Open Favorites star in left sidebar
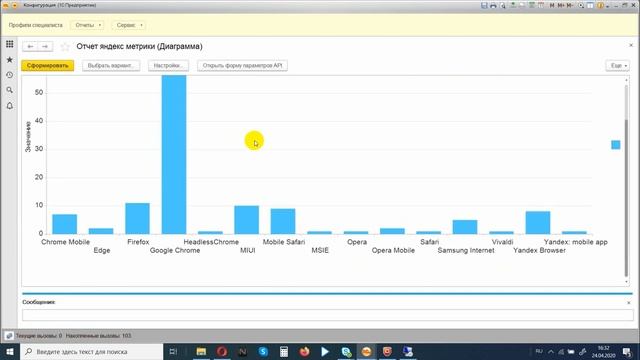The width and height of the screenshot is (640, 360). tap(9, 60)
